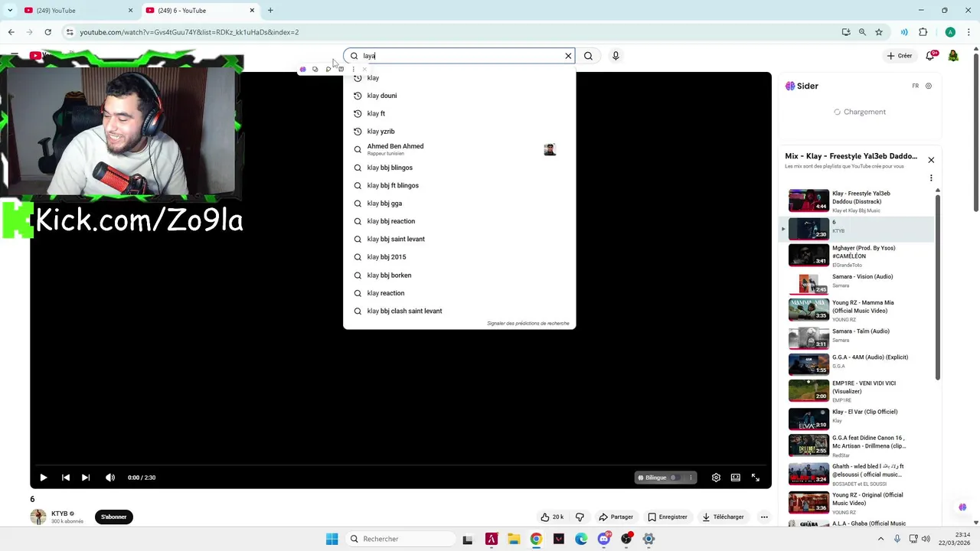Enter full screen mode
Image resolution: width=980 pixels, height=551 pixels.
pyautogui.click(x=755, y=478)
